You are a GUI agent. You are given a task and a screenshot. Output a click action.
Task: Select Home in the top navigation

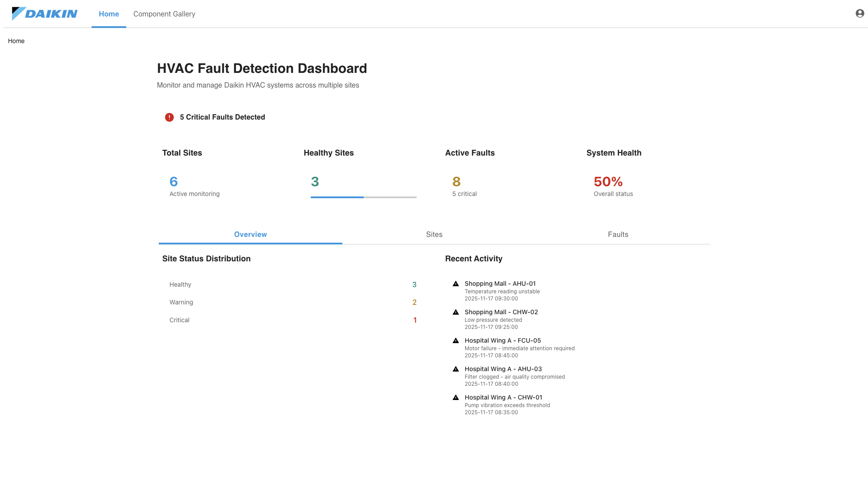[x=108, y=14]
